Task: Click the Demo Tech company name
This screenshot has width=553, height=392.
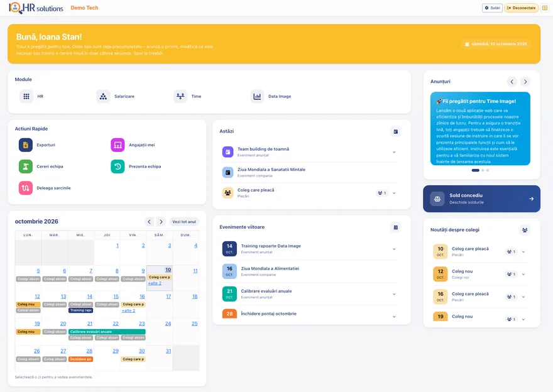Action: coord(84,8)
